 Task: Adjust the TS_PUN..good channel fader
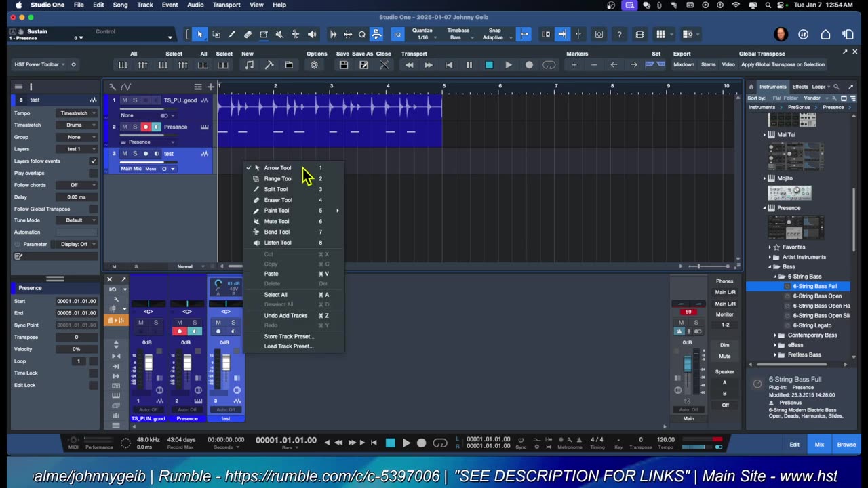coord(149,364)
